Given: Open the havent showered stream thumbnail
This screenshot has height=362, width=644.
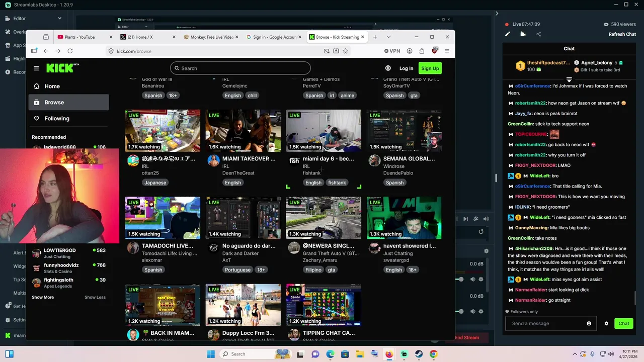Looking at the screenshot, I should (404, 218).
